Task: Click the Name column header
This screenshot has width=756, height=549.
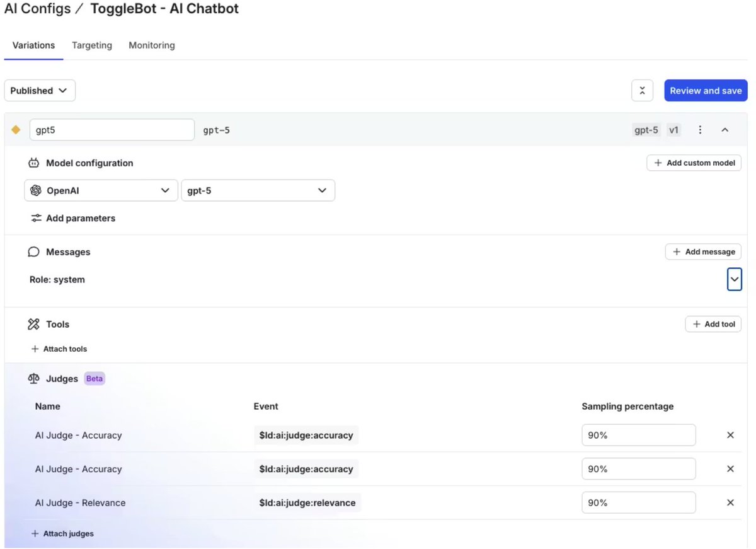Action: 48,407
